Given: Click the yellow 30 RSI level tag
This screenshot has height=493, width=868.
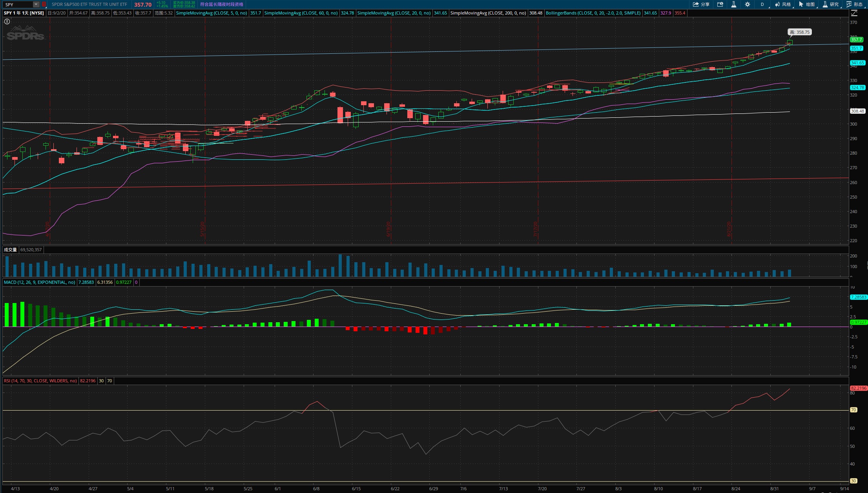Looking at the screenshot, I should pyautogui.click(x=853, y=481).
